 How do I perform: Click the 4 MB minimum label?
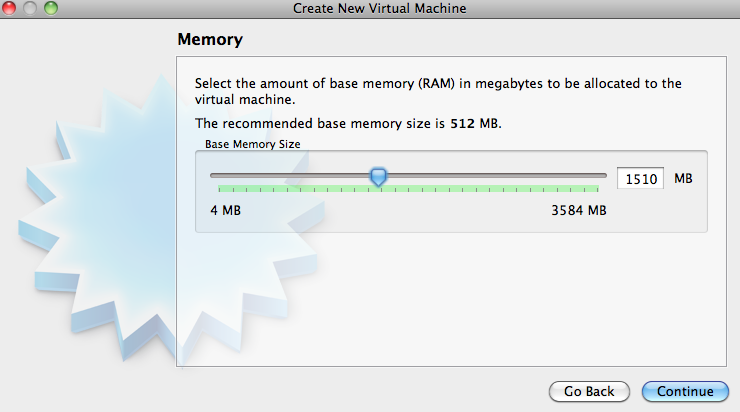point(225,210)
